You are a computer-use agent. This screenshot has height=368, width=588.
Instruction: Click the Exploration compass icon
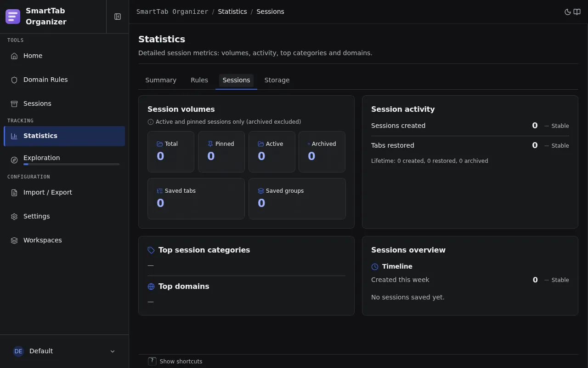pos(14,160)
